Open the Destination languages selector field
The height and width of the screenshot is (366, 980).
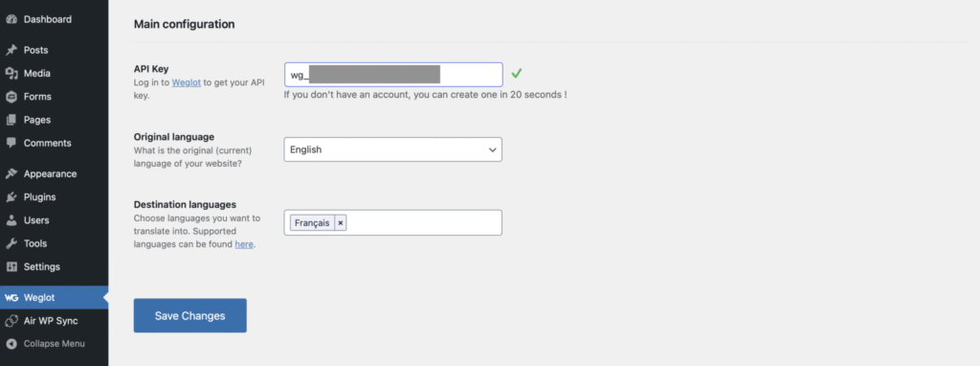tap(392, 222)
